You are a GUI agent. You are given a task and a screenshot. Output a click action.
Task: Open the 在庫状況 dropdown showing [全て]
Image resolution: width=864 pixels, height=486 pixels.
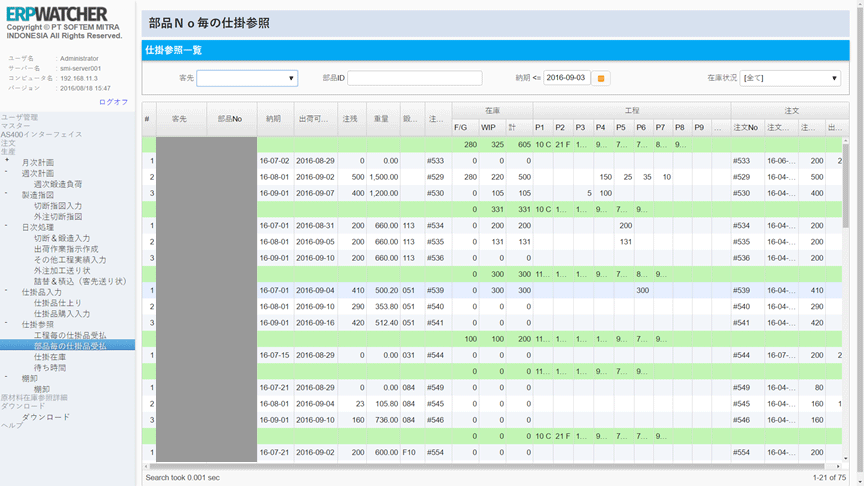tap(790, 78)
